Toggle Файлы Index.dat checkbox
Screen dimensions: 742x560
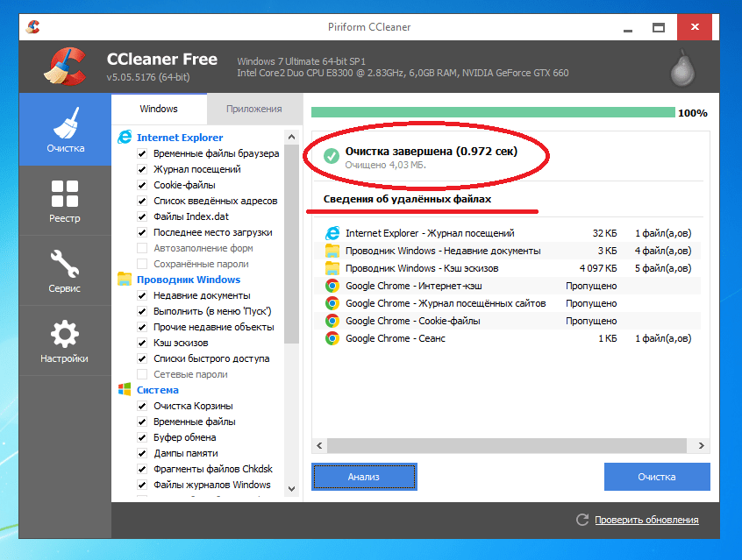[142, 216]
